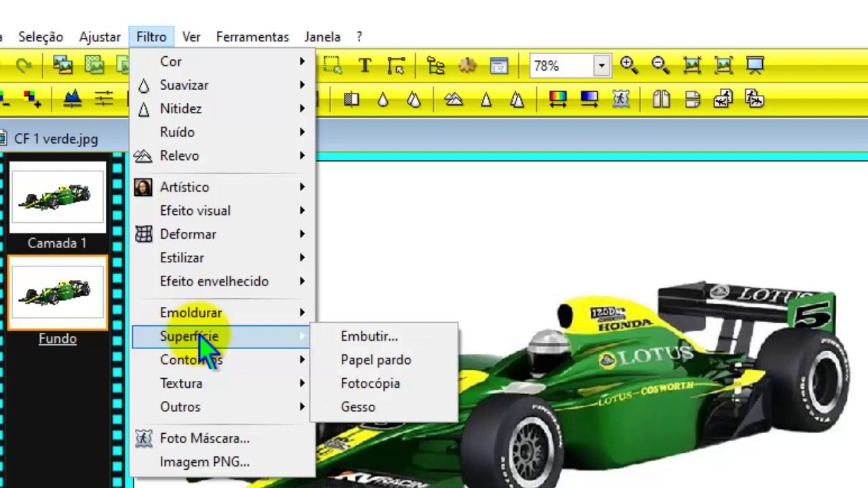The height and width of the screenshot is (488, 868).
Task: Click the saturation color-plus icon
Action: click(x=32, y=100)
